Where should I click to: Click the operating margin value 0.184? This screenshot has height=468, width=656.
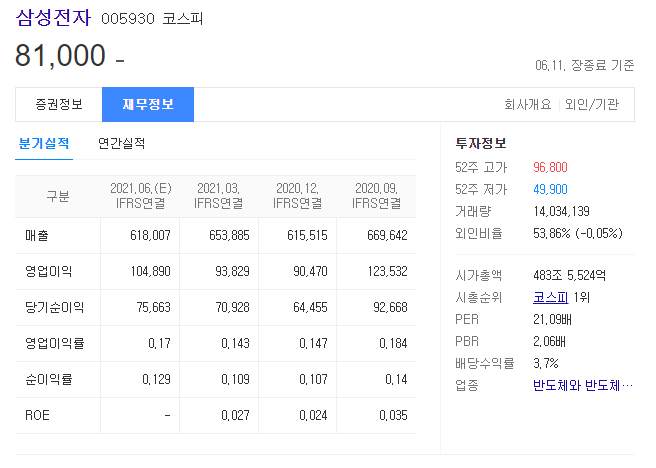[393, 343]
